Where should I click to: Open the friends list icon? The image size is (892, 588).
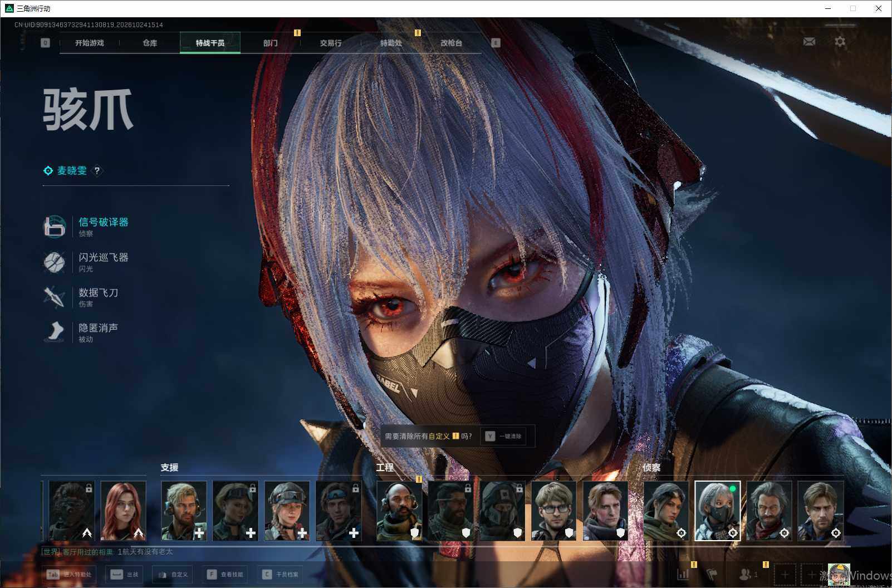click(x=748, y=574)
